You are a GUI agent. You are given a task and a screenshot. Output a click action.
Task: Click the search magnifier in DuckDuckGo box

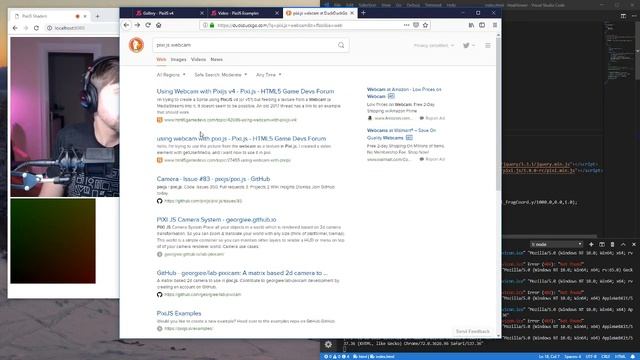tap(341, 45)
